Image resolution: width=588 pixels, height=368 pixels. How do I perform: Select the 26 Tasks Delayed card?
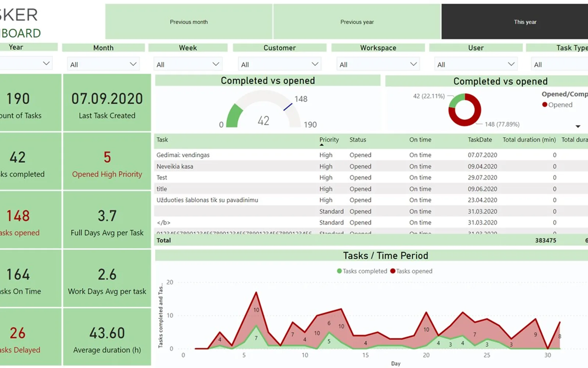(31, 337)
